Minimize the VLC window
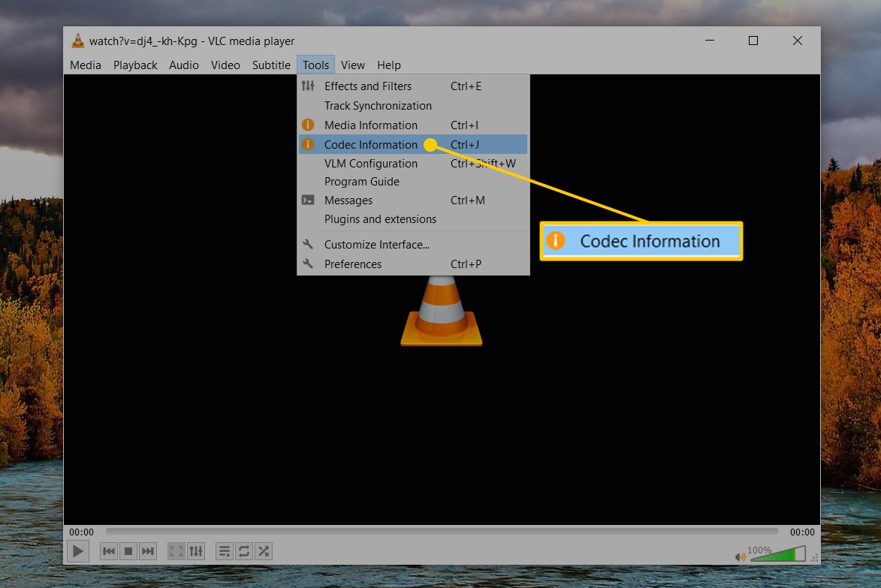881x588 pixels. [x=710, y=41]
